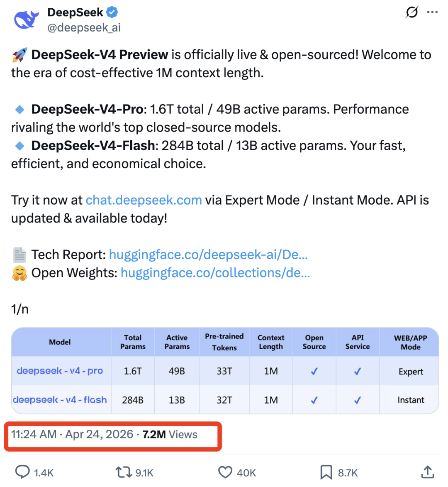Click the Apr 24, 2026 timestamp

point(100,434)
